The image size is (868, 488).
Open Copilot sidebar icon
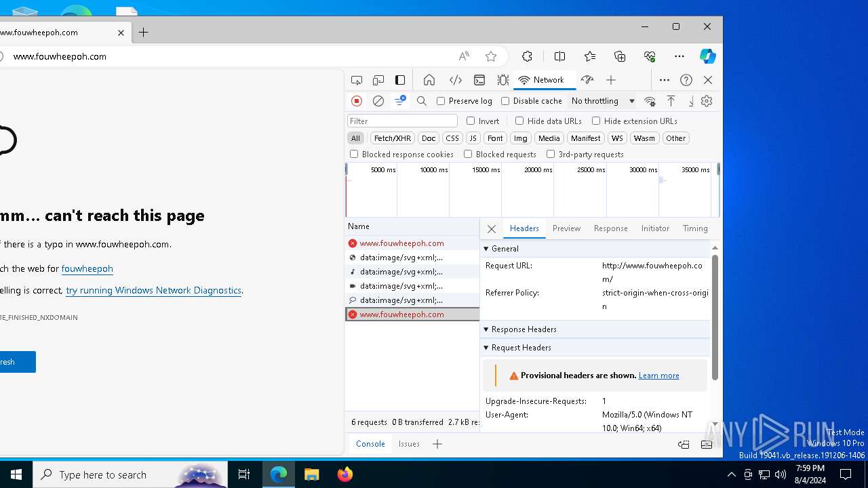coord(707,56)
